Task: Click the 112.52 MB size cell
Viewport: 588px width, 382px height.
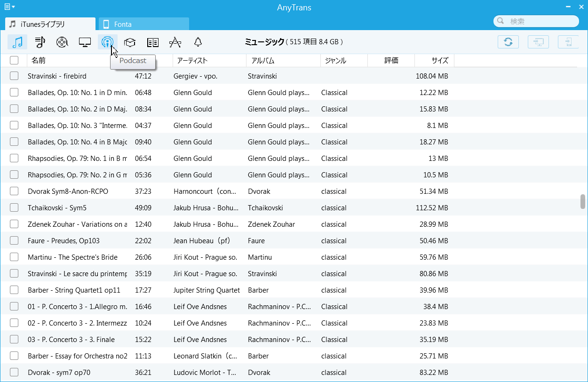Action: [432, 207]
